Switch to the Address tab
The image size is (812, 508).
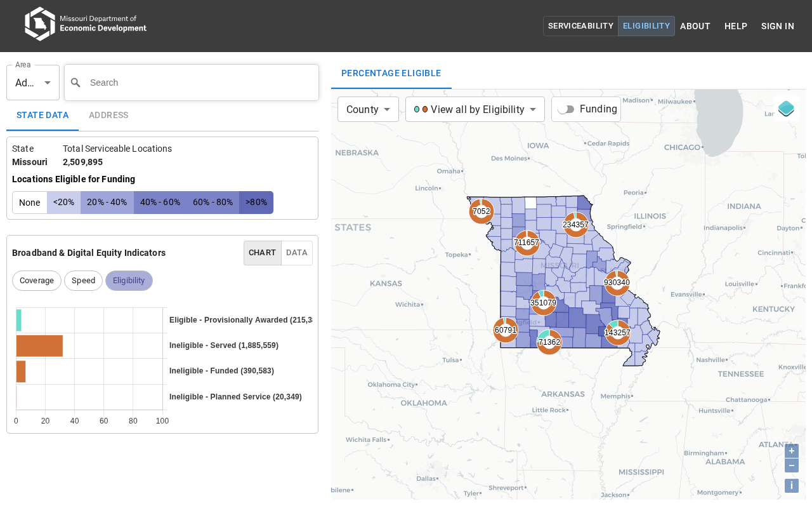108,115
